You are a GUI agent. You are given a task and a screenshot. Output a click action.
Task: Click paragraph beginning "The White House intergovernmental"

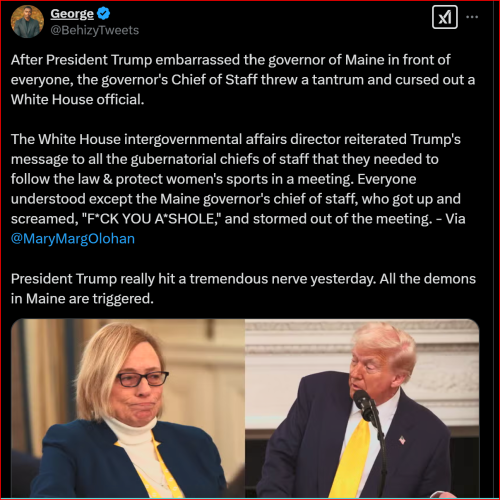238,189
